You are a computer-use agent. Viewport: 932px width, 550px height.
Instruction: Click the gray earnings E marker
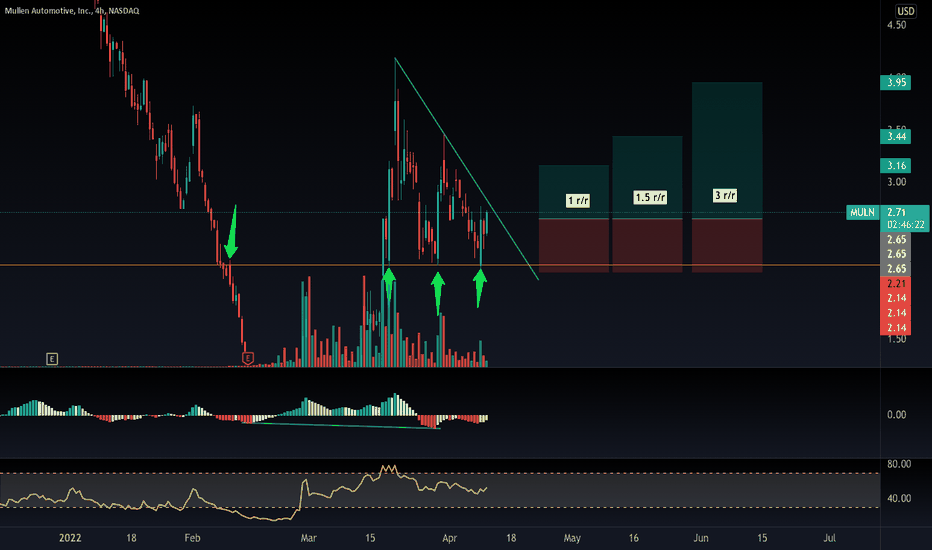click(52, 359)
